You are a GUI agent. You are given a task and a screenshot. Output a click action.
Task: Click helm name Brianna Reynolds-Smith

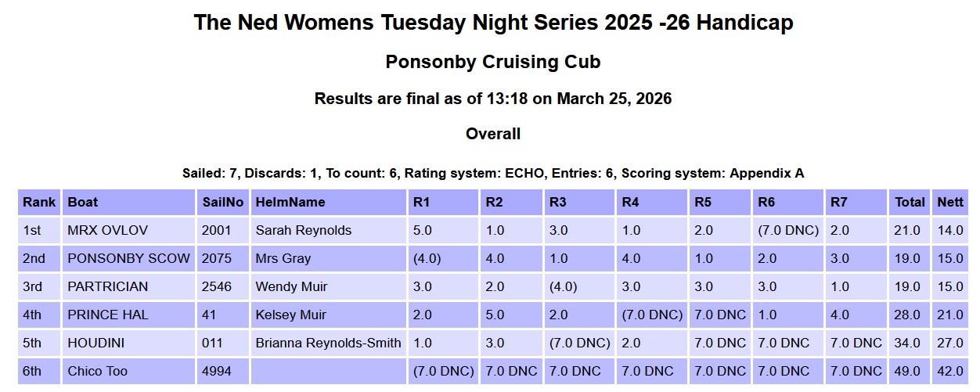click(x=328, y=343)
